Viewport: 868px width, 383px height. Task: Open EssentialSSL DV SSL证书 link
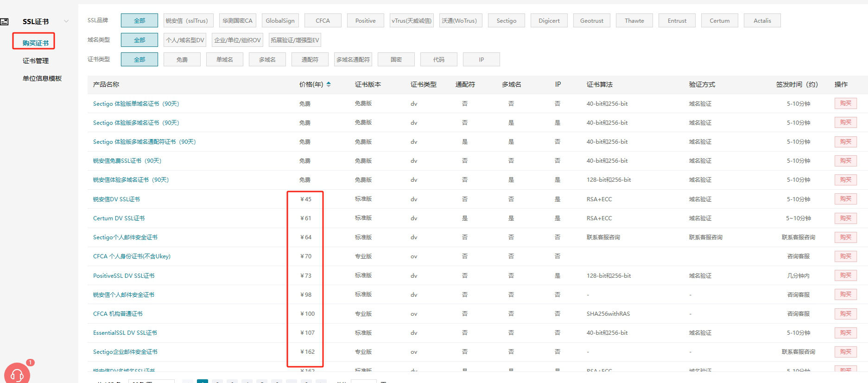[x=125, y=333]
